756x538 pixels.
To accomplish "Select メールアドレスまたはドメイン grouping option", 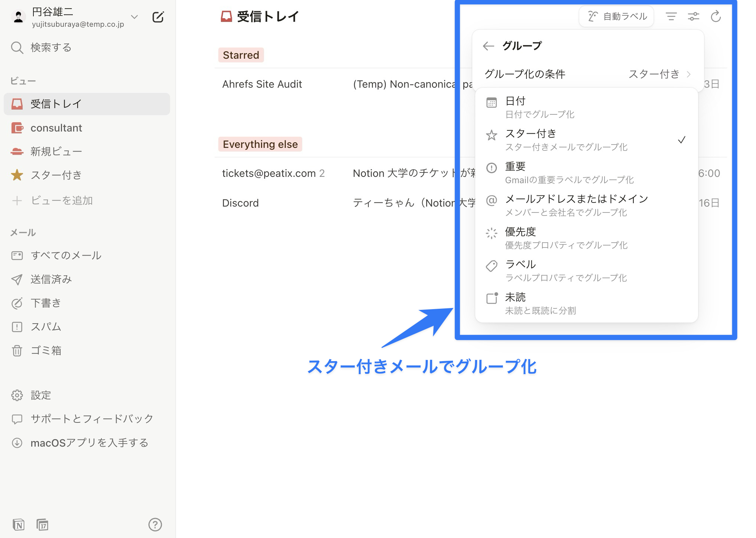I will (586, 205).
